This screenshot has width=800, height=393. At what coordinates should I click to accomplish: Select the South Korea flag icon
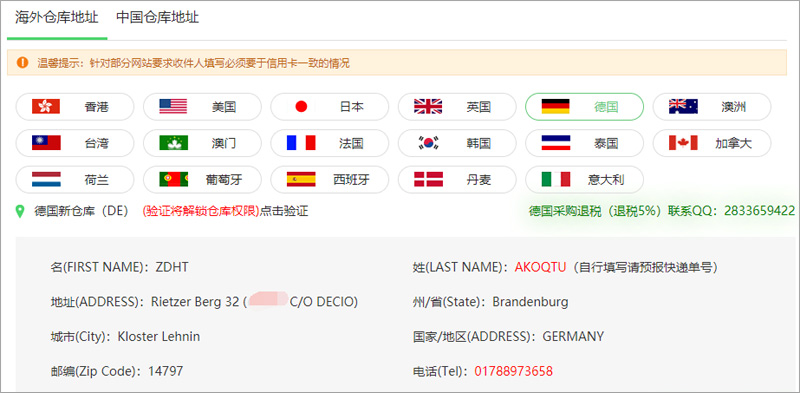point(428,143)
